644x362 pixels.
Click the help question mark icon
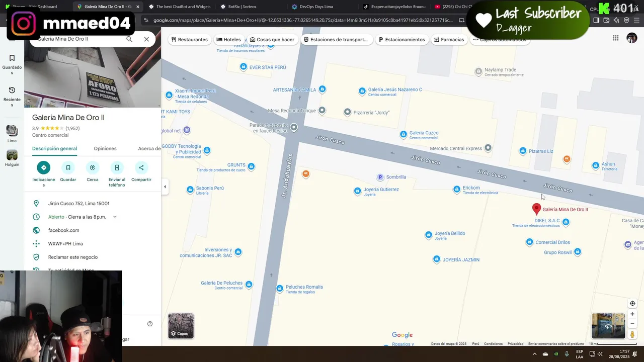coord(150,324)
